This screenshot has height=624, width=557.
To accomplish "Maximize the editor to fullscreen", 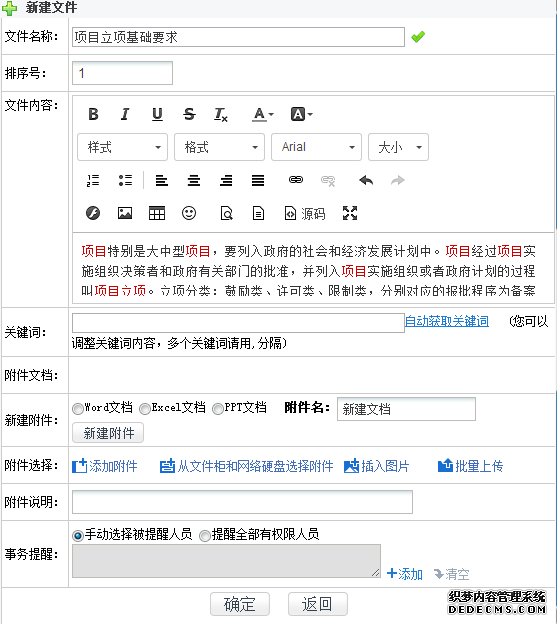I will click(350, 213).
